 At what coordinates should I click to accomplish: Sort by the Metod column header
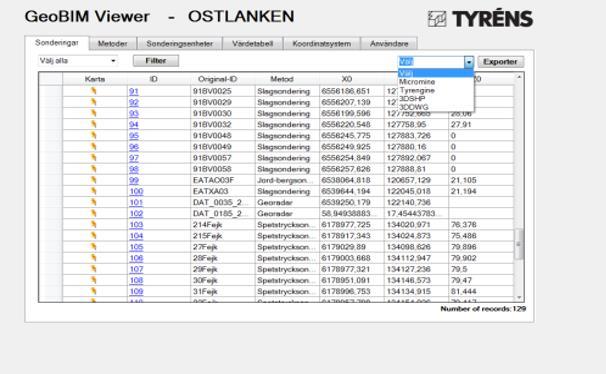pyautogui.click(x=282, y=79)
